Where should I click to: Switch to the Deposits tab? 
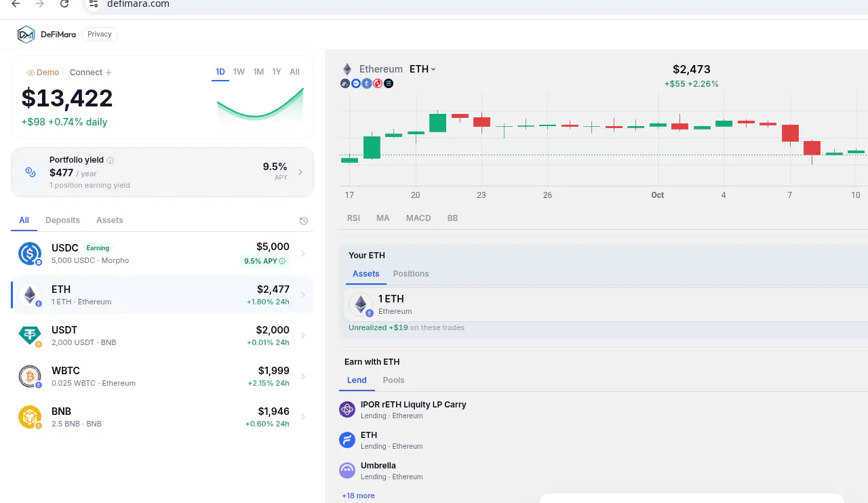[x=62, y=220]
